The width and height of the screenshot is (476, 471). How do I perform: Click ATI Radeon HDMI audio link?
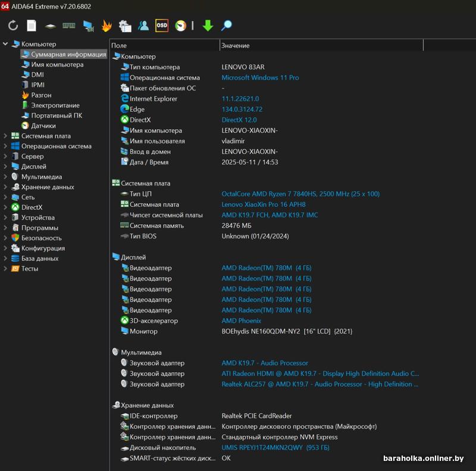320,373
